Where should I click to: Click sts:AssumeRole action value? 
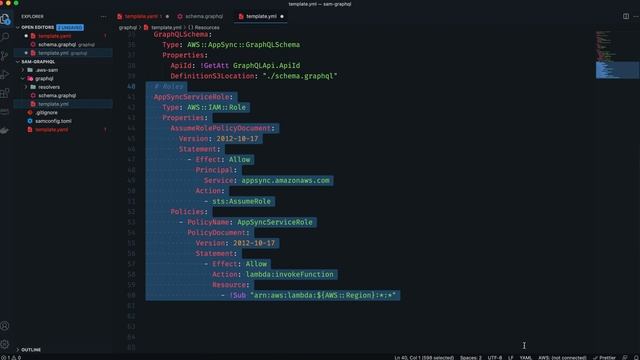[x=241, y=201]
